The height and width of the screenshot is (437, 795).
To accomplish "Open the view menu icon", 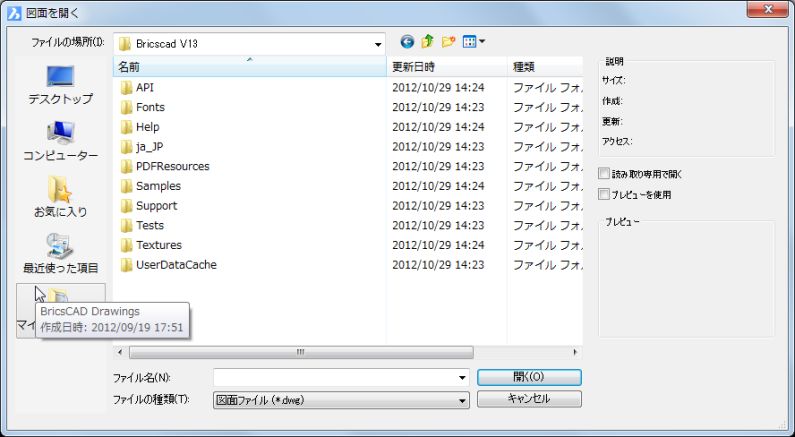I will [x=474, y=42].
